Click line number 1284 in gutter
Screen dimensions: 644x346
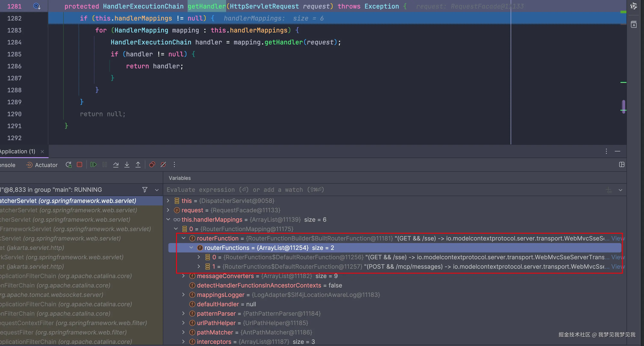pos(14,42)
